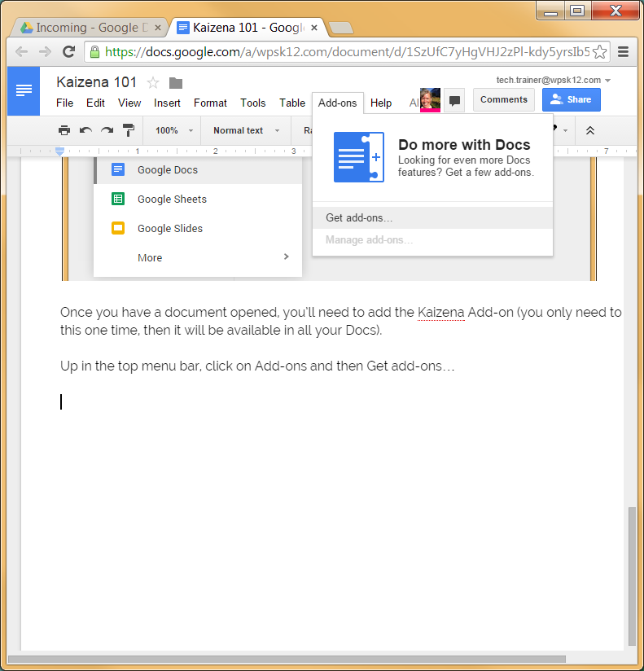Click the Google Sheets icon in image
This screenshot has height=671, width=644.
pos(118,199)
